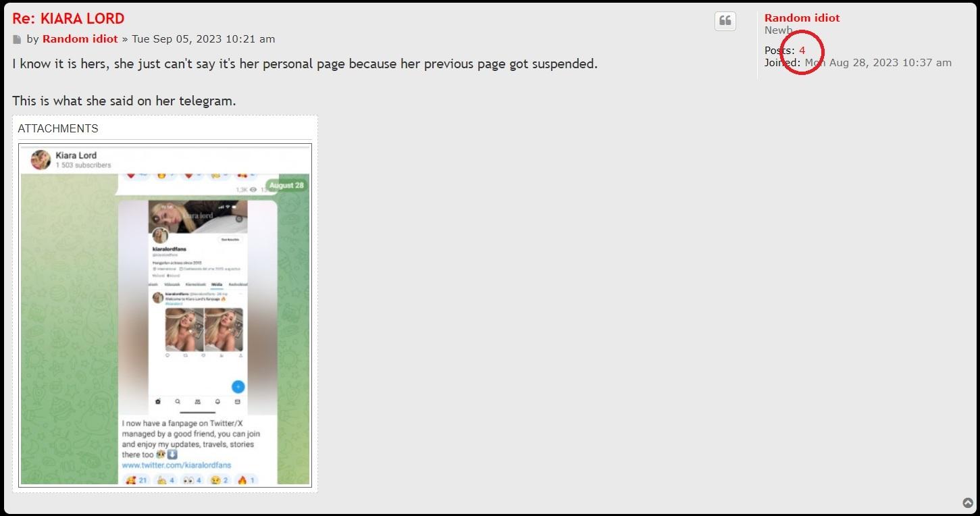The width and height of the screenshot is (980, 516).
Task: Click the home icon in Twitter bottom bar
Action: point(158,401)
